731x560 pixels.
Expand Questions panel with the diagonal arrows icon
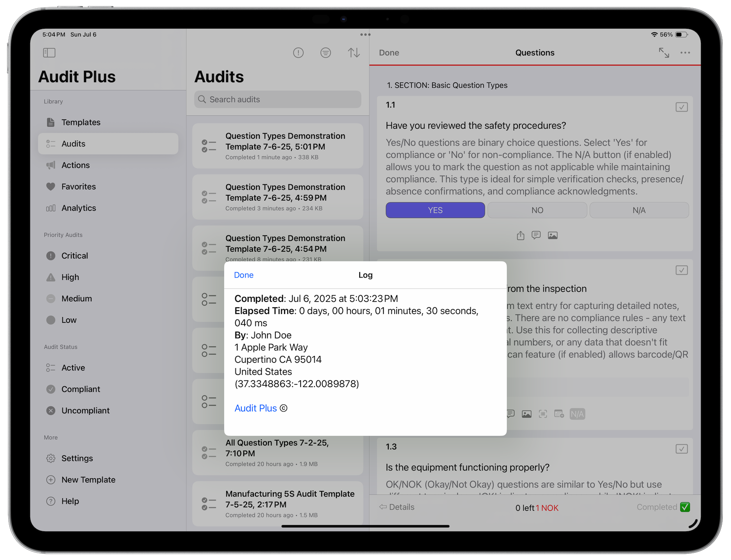[664, 53]
